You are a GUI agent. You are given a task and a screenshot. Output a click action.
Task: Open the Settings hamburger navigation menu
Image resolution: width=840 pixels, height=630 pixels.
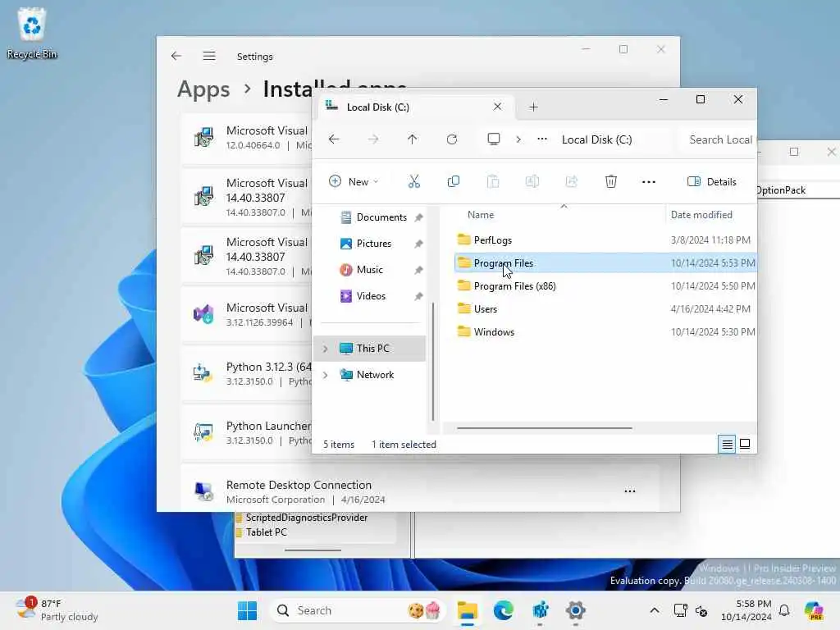click(209, 56)
